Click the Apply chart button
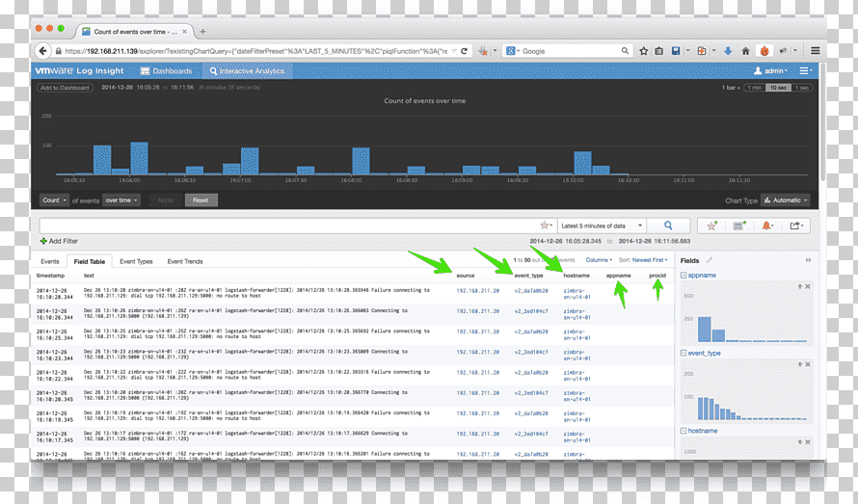858x504 pixels. click(165, 200)
